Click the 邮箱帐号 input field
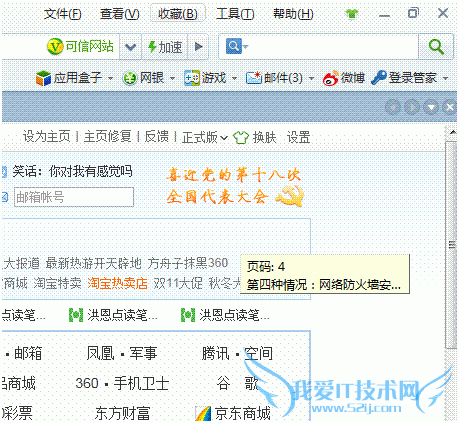The image size is (459, 423). point(74,197)
